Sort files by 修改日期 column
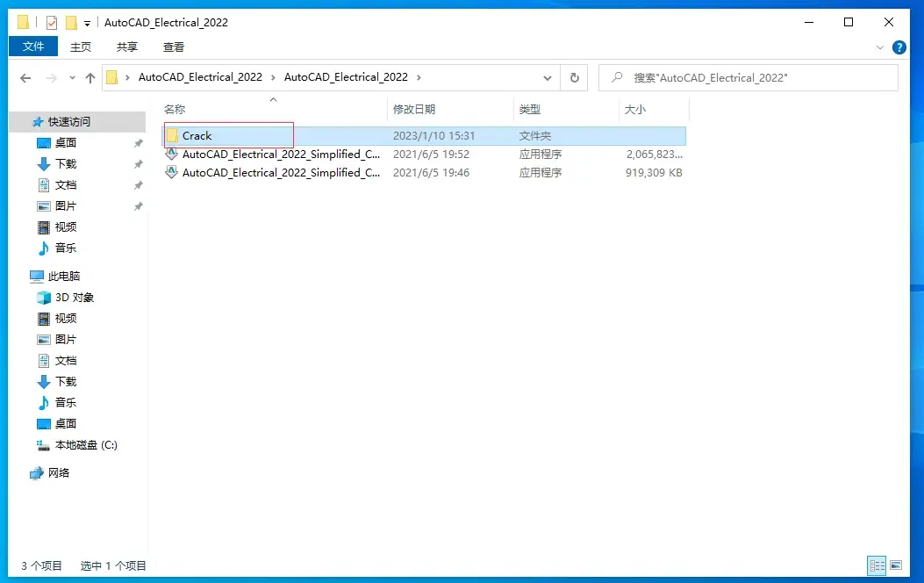The height and width of the screenshot is (583, 924). (414, 110)
